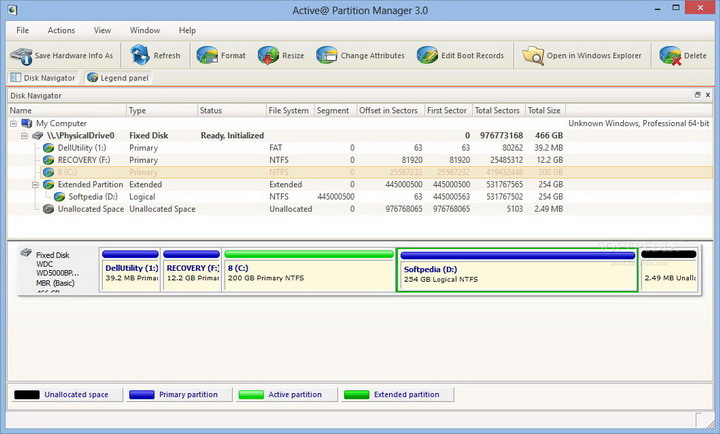720x434 pixels.
Task: Open the Actions menu
Action: pyautogui.click(x=61, y=30)
